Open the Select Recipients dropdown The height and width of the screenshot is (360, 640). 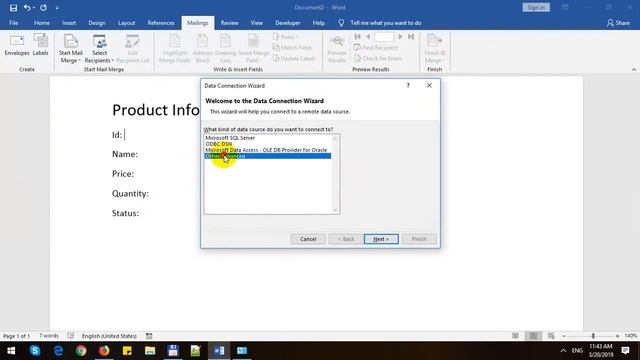(99, 49)
